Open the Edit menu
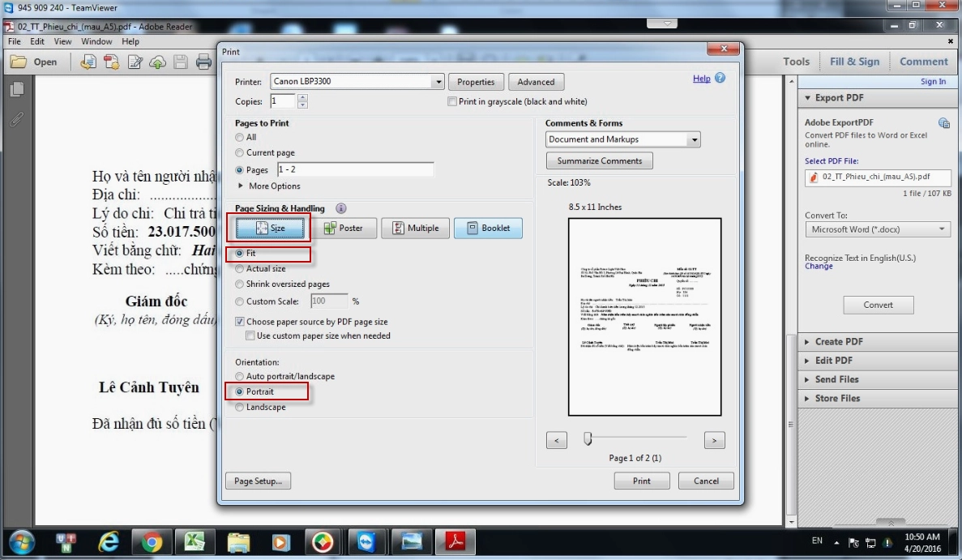Image resolution: width=962 pixels, height=560 pixels. [x=37, y=41]
